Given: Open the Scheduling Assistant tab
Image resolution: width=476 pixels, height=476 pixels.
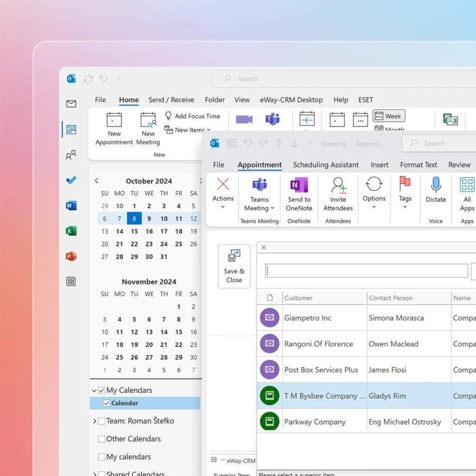Looking at the screenshot, I should [326, 165].
